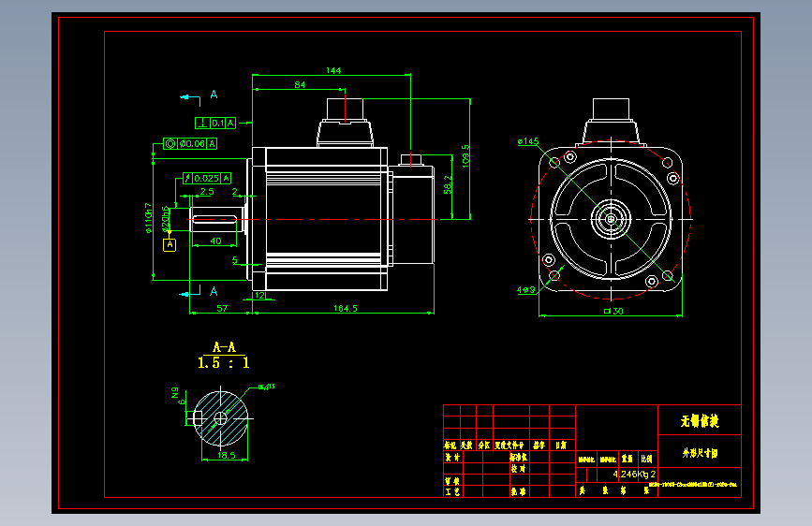This screenshot has height=526, width=812.
Task: Select the 设计 cell in title block
Action: click(x=452, y=457)
